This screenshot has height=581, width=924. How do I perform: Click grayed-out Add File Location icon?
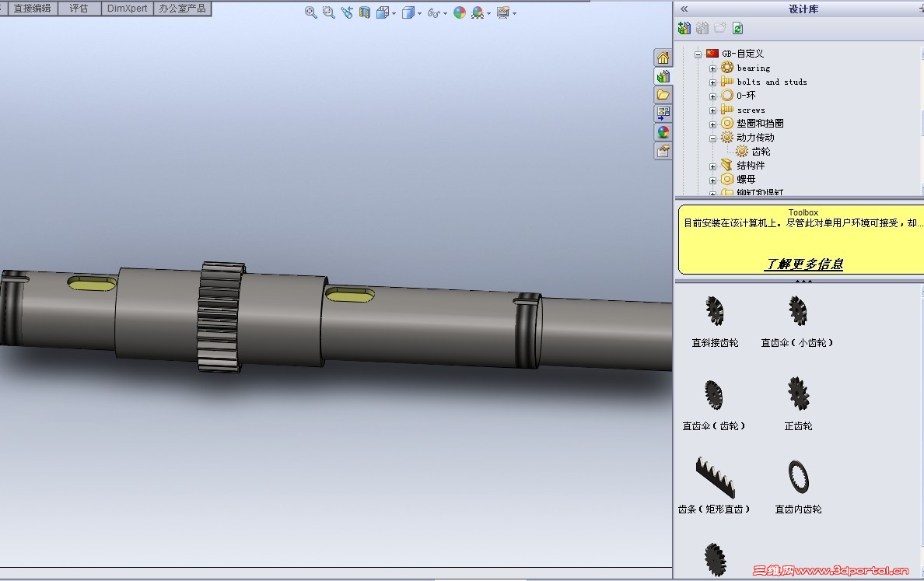click(702, 28)
